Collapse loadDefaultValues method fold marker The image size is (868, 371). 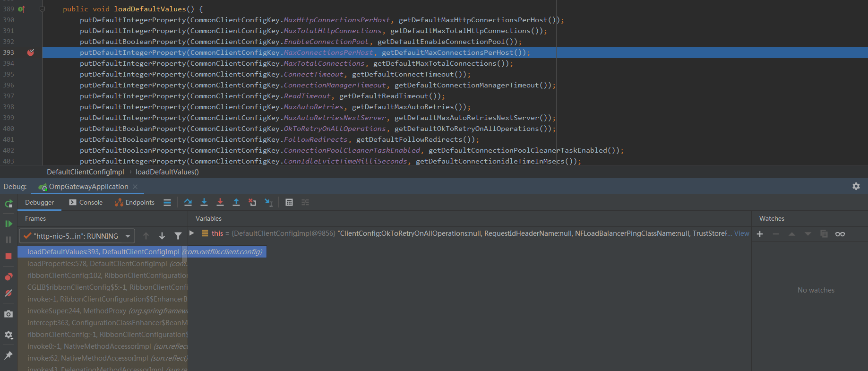[x=42, y=9]
